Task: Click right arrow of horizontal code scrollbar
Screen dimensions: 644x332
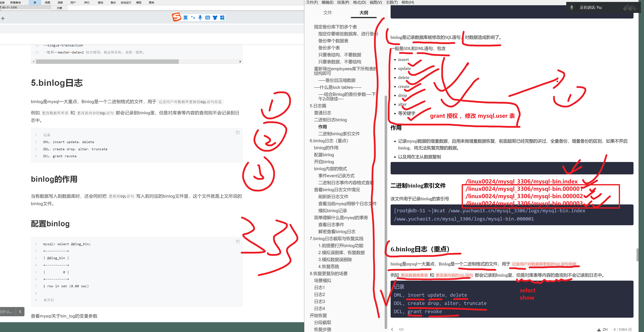Action: coord(240,62)
